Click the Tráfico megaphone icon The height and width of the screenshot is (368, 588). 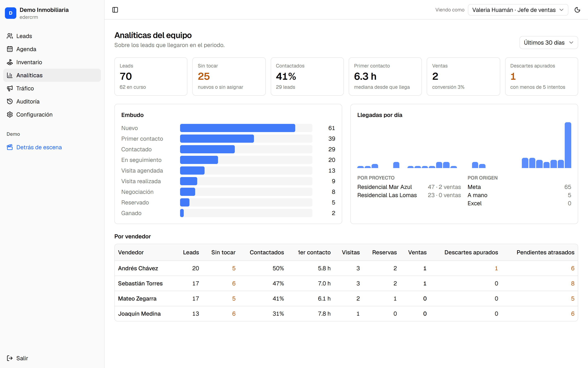tap(10, 88)
